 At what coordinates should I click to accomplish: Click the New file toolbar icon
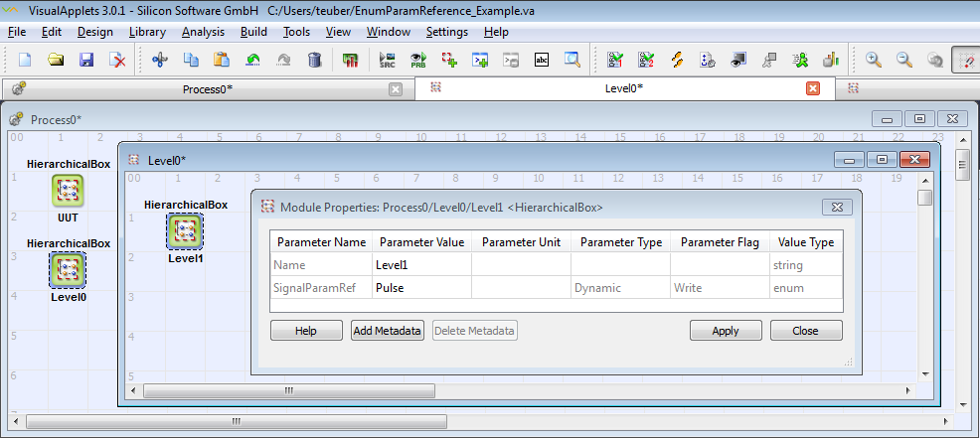coord(25,60)
